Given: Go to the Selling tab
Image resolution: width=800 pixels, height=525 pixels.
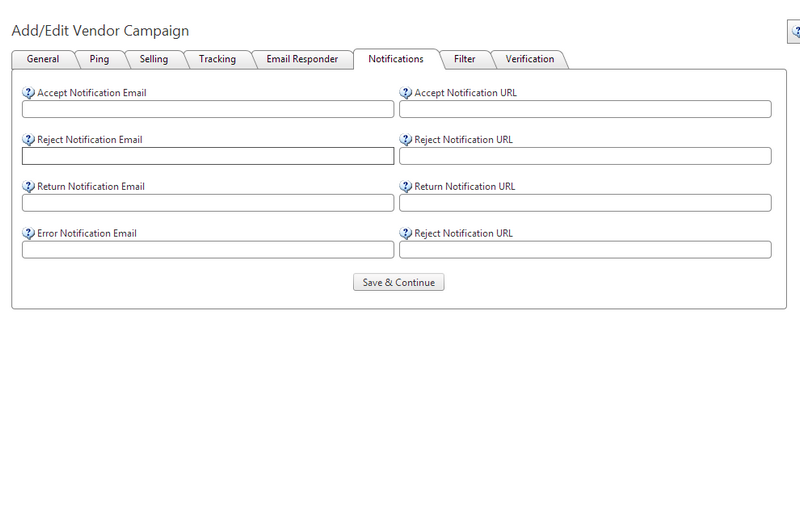Looking at the screenshot, I should pos(153,59).
